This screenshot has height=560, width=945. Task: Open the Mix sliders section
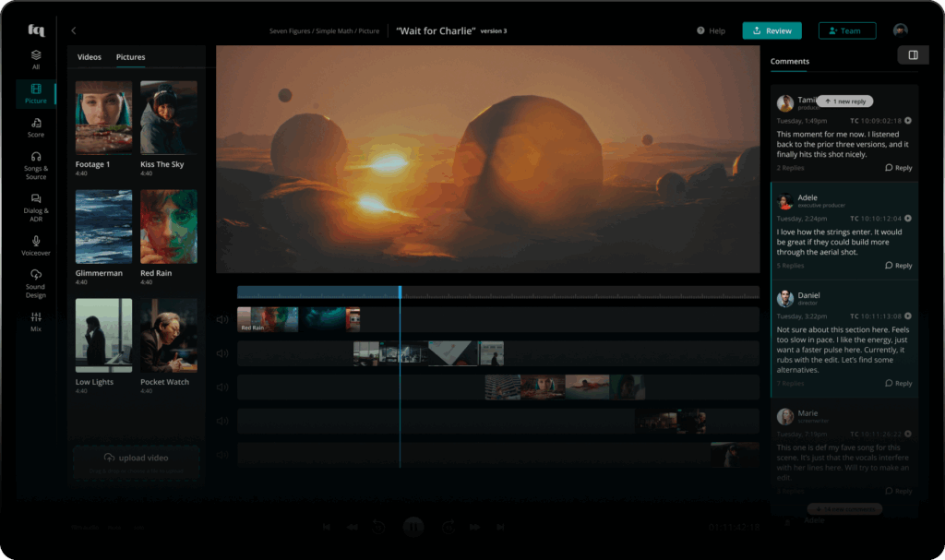coord(36,320)
